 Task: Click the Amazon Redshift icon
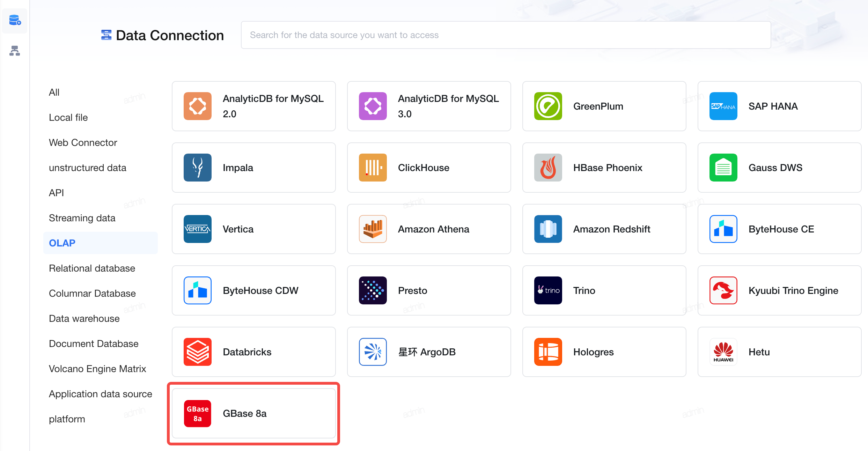point(548,229)
